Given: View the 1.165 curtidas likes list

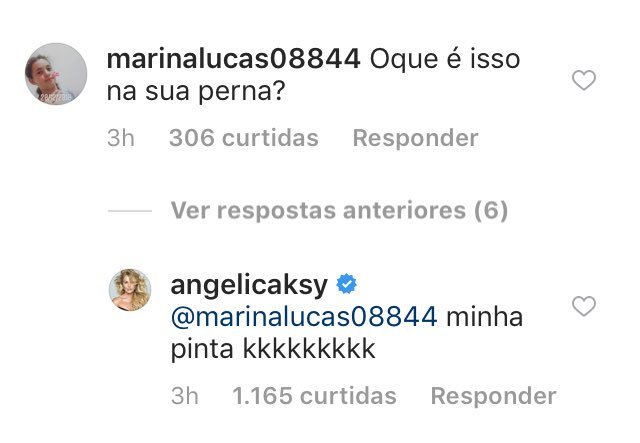Looking at the screenshot, I should 314,396.
